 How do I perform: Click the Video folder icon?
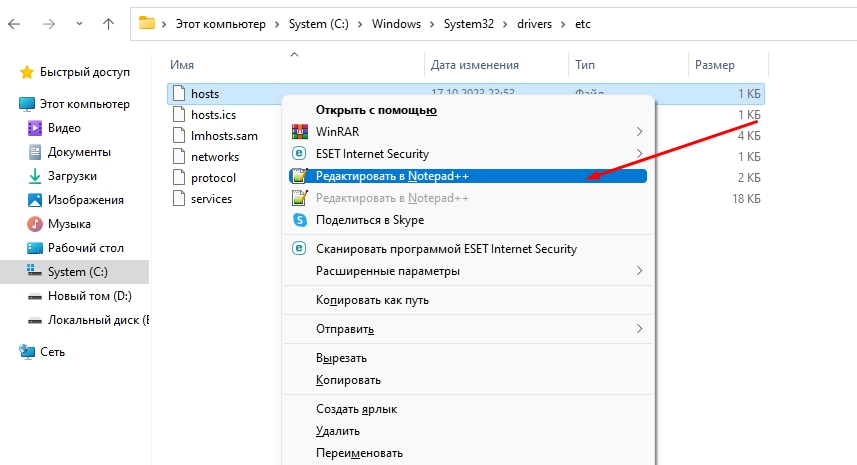35,128
